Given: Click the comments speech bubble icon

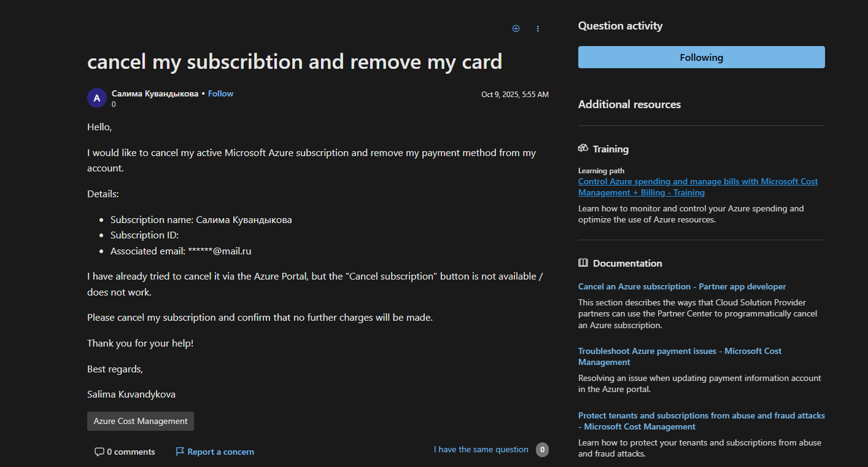Looking at the screenshot, I should (99, 452).
